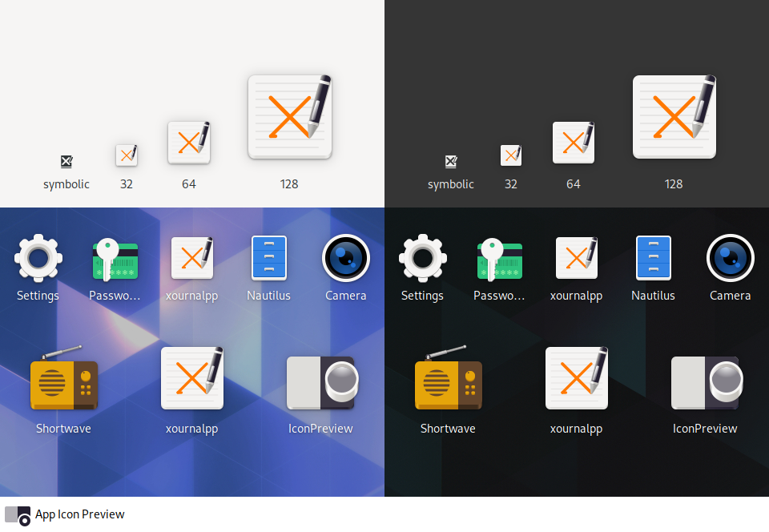Click the 'App Icon Preview' footer text
This screenshot has width=769, height=532.
(x=80, y=514)
